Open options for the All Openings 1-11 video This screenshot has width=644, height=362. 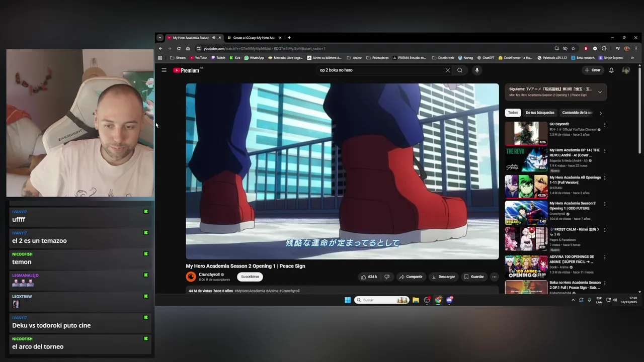coord(605,178)
